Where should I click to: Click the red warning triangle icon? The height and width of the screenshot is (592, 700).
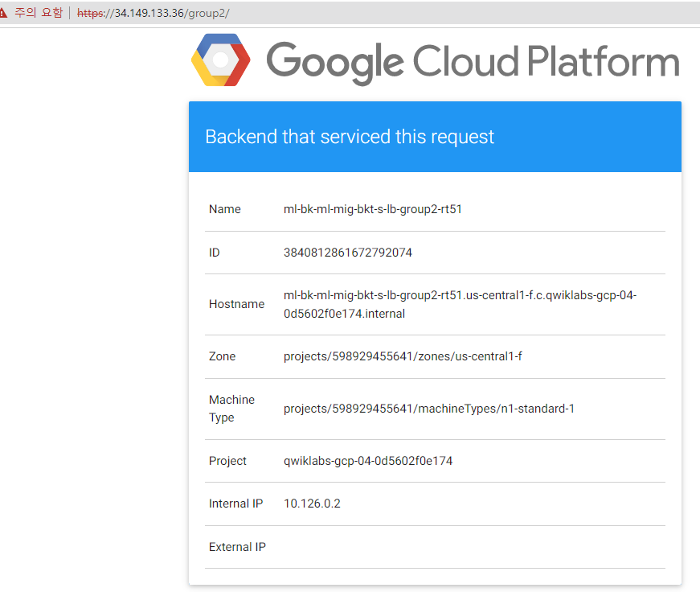point(4,13)
